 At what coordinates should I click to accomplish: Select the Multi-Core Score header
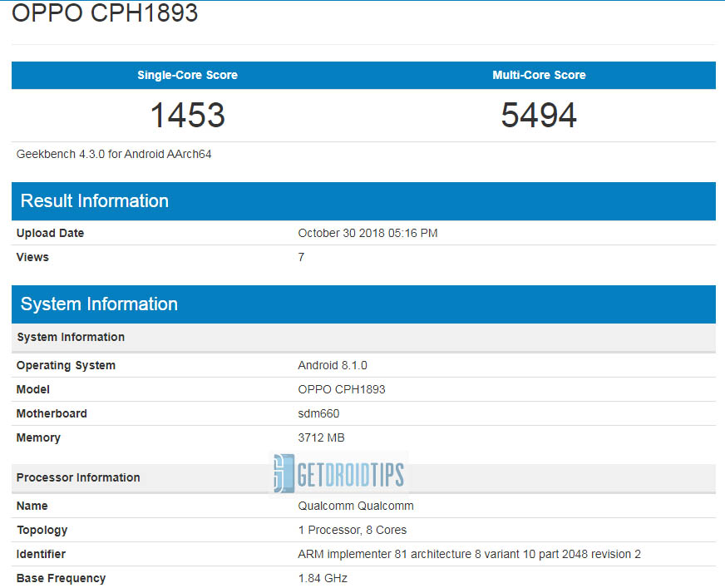[539, 75]
